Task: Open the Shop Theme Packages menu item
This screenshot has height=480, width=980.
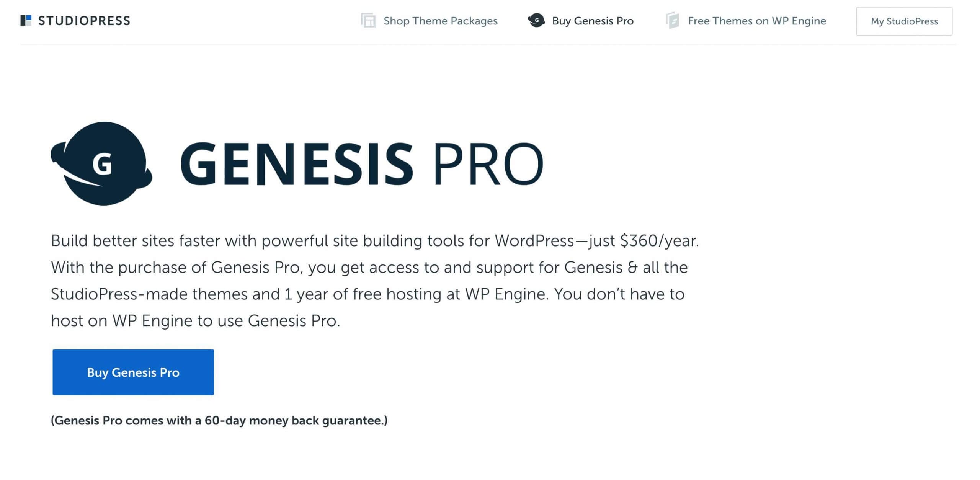Action: (x=440, y=21)
